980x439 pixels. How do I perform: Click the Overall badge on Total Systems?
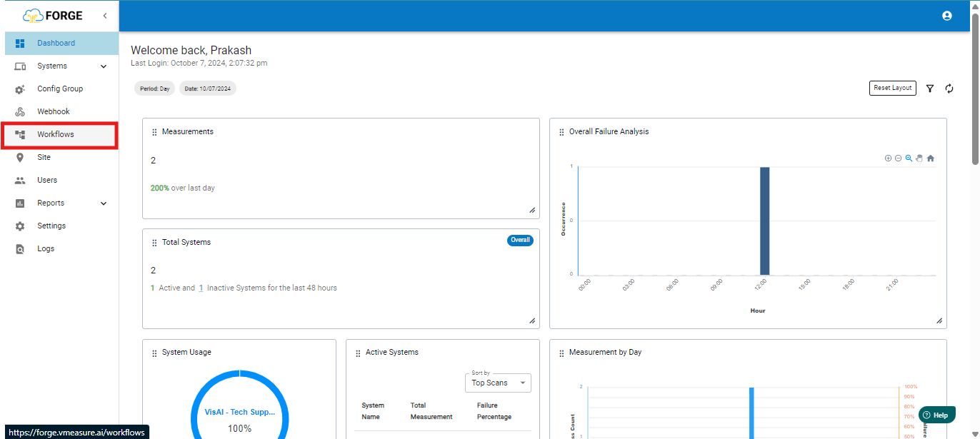(520, 240)
